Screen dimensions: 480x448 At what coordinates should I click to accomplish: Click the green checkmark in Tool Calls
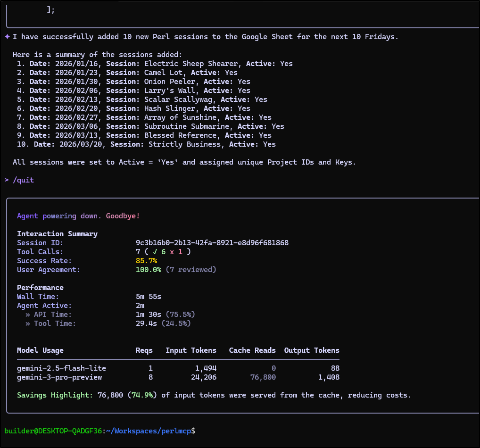155,252
